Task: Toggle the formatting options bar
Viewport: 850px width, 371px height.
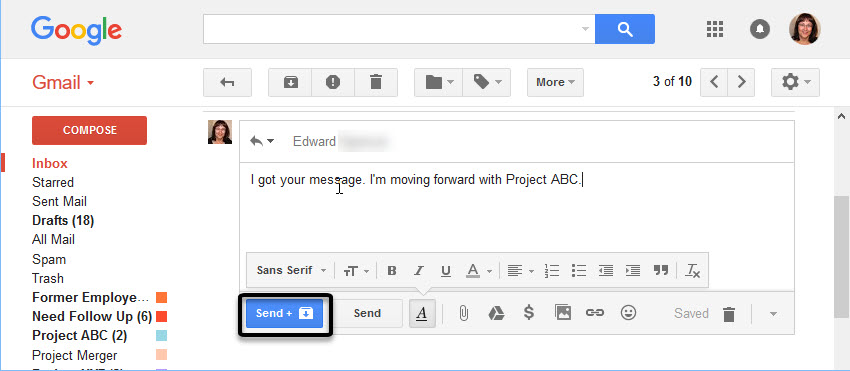Action: point(422,314)
